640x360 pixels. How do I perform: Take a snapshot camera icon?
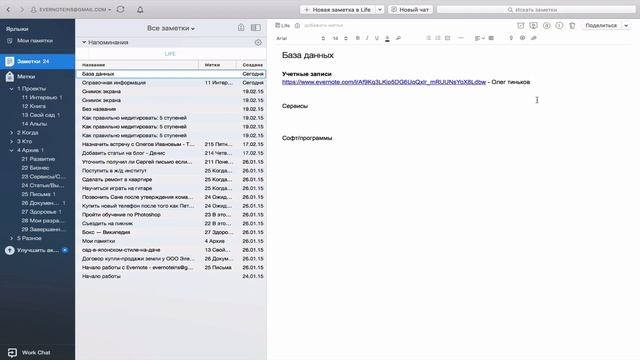tap(522, 38)
